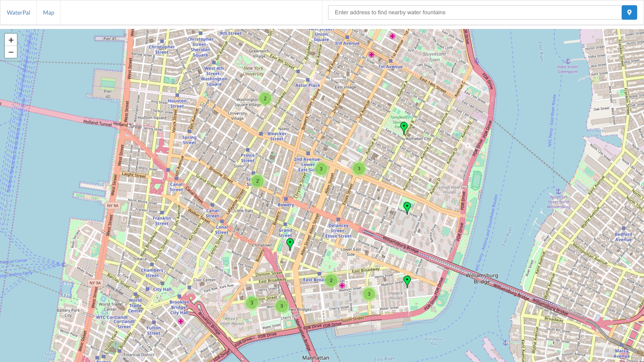644x362 pixels.
Task: Open the Map navigation tab
Action: [x=49, y=12]
